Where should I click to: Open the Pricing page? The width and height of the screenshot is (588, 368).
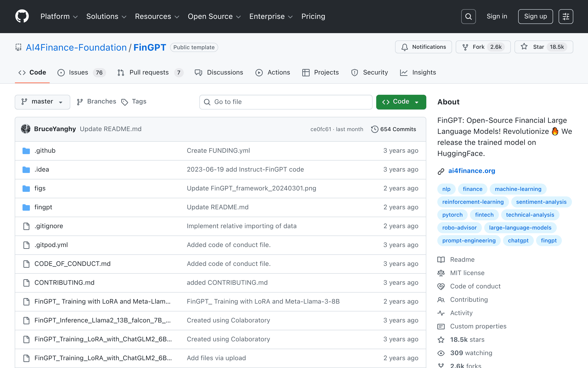click(x=313, y=16)
